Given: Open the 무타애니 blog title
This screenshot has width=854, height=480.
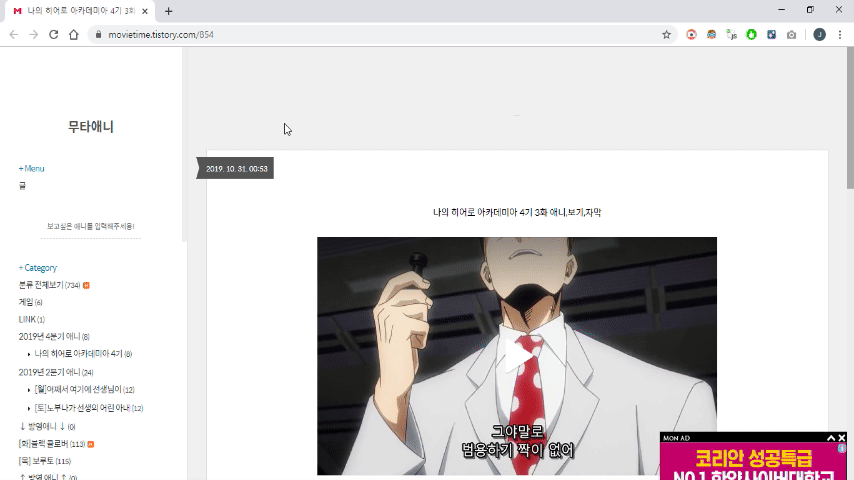Looking at the screenshot, I should [90, 126].
